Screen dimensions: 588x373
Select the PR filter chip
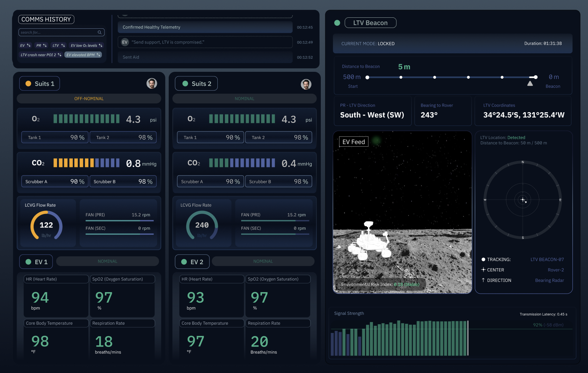point(41,45)
